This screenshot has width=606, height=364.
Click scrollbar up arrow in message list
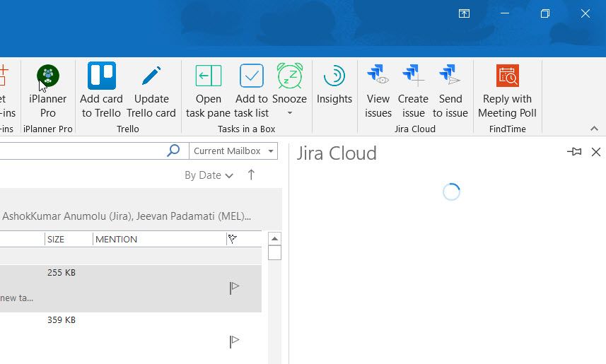pyautogui.click(x=274, y=238)
